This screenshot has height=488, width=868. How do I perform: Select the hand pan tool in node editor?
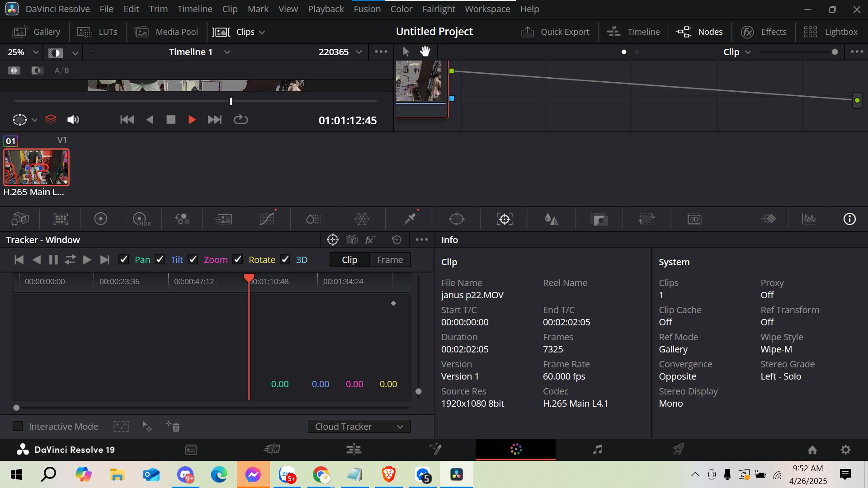[x=425, y=52]
